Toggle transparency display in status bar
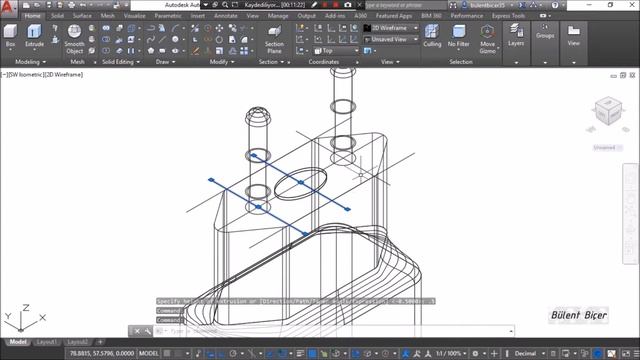The image size is (640, 360). [312, 353]
